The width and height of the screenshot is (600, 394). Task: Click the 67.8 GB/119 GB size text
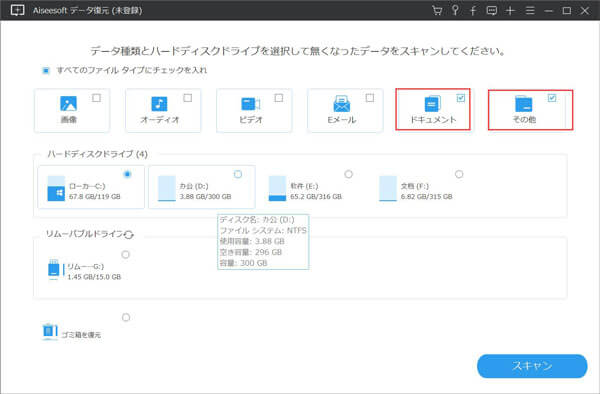tap(95, 197)
